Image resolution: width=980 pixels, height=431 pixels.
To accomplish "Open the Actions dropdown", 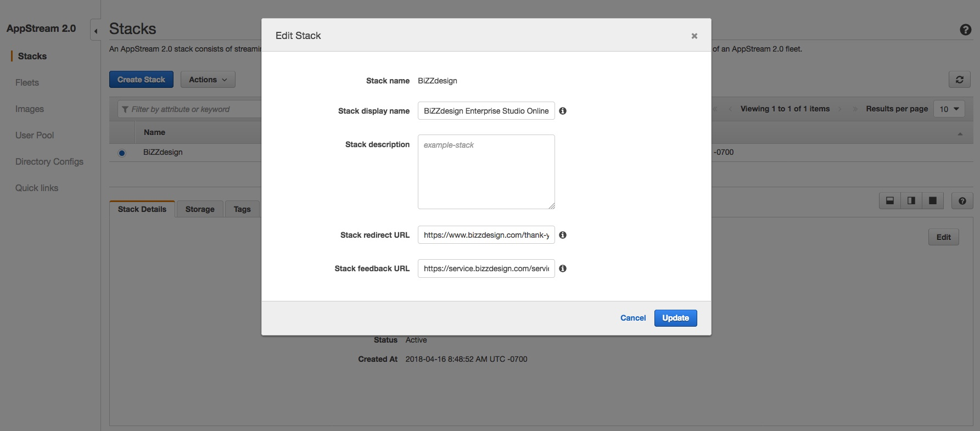I will [x=208, y=80].
